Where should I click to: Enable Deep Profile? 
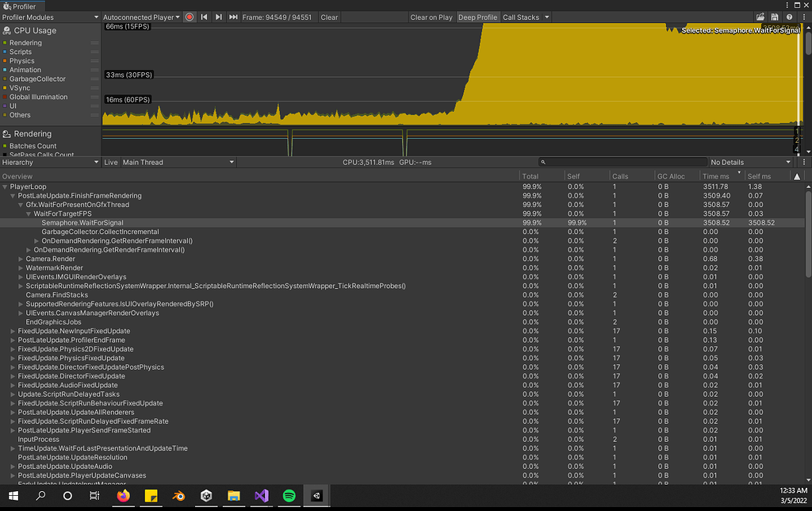[x=477, y=17]
